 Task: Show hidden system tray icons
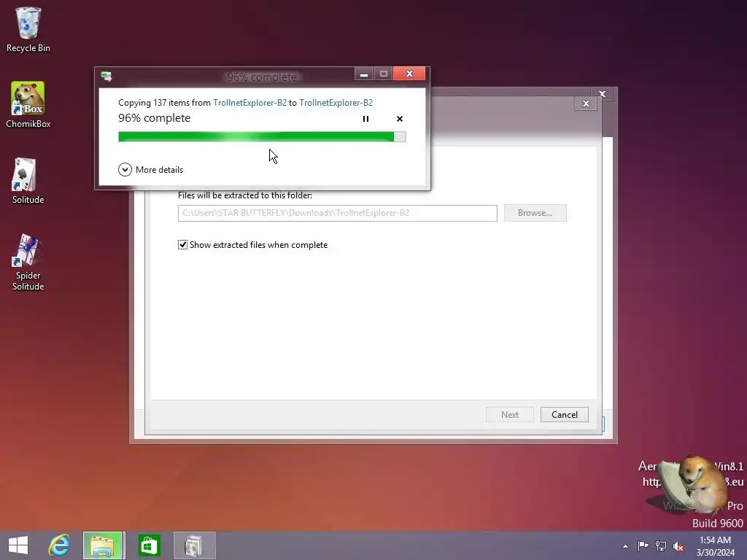[x=625, y=546]
